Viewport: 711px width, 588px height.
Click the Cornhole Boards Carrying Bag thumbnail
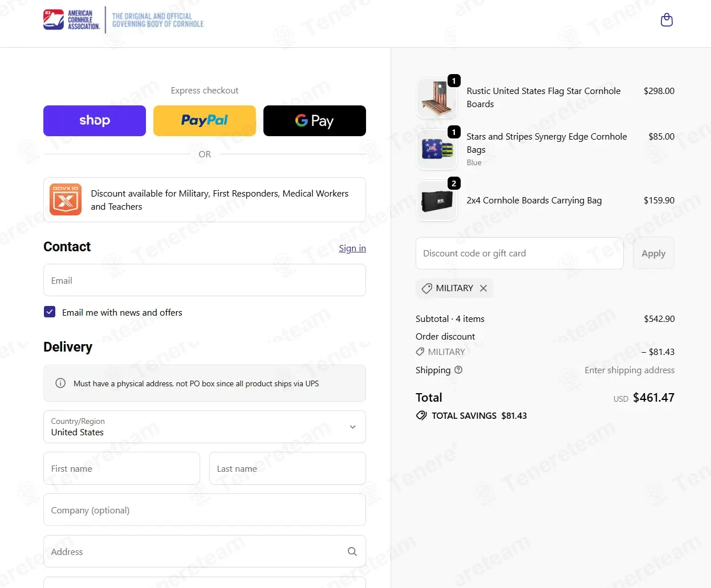coord(437,201)
